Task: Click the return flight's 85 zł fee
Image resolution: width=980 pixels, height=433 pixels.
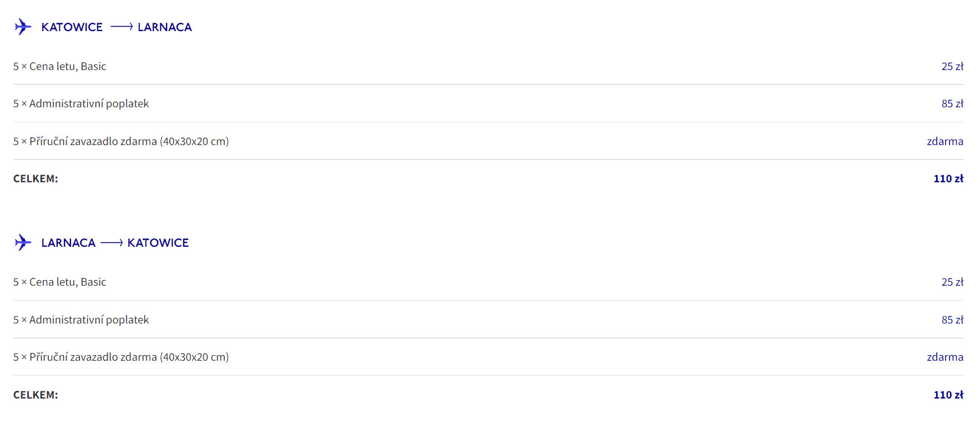Action: [x=952, y=320]
